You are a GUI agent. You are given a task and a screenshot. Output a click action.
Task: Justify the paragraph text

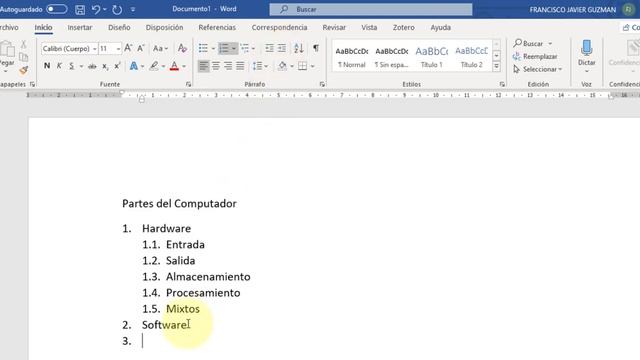click(x=240, y=66)
